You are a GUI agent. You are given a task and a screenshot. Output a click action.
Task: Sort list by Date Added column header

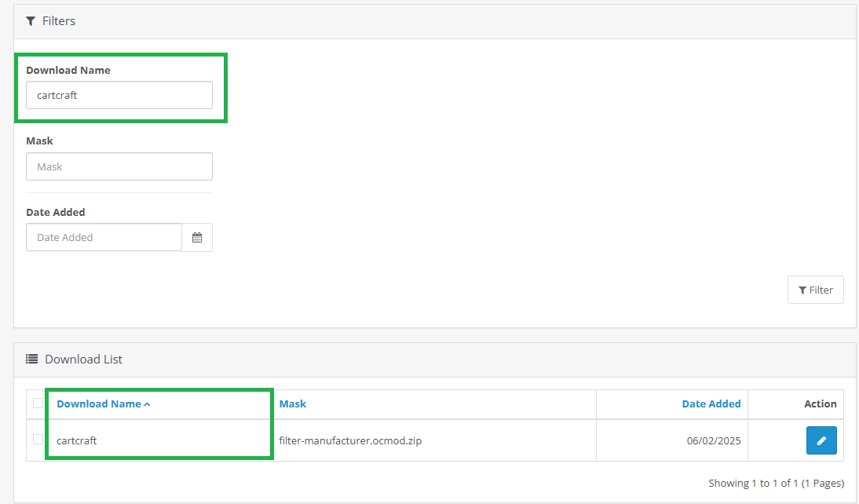click(711, 404)
